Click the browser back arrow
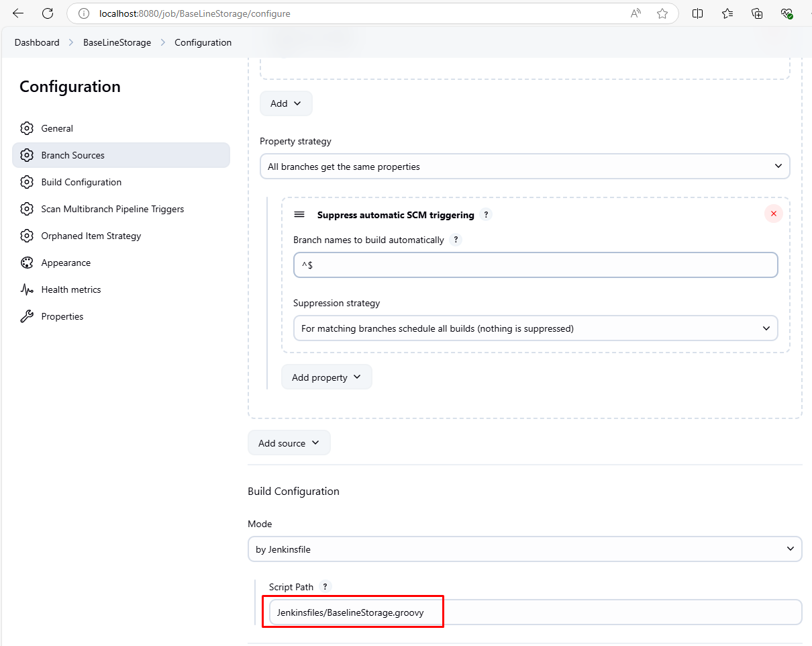 18,13
